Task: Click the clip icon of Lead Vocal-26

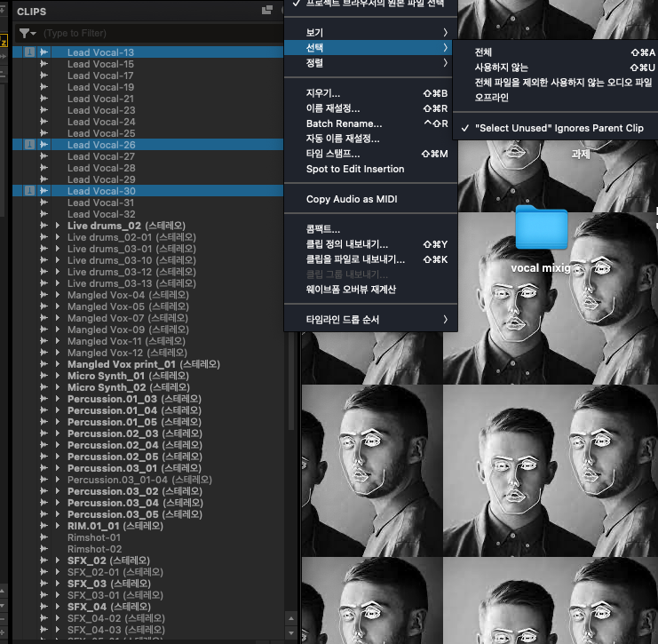Action: [29, 145]
